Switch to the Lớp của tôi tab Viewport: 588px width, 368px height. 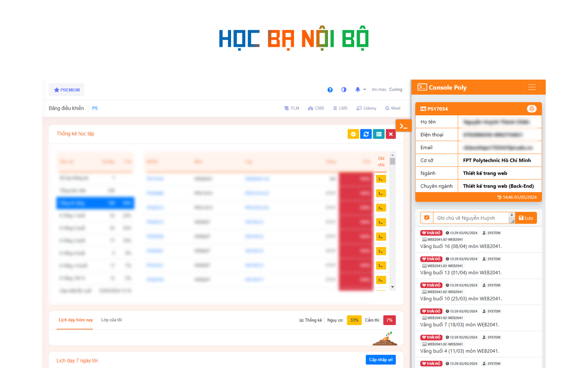(x=112, y=320)
